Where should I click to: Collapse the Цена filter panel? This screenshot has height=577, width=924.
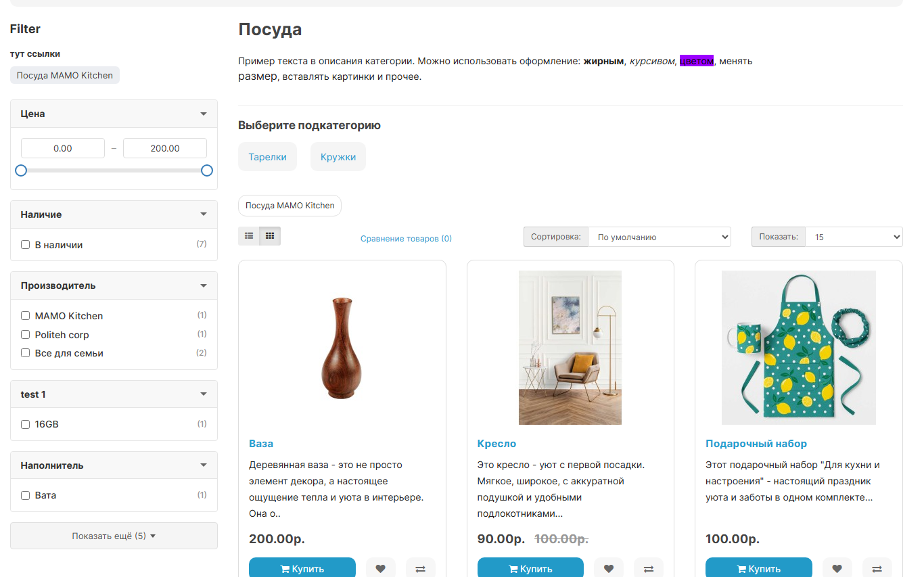click(114, 114)
